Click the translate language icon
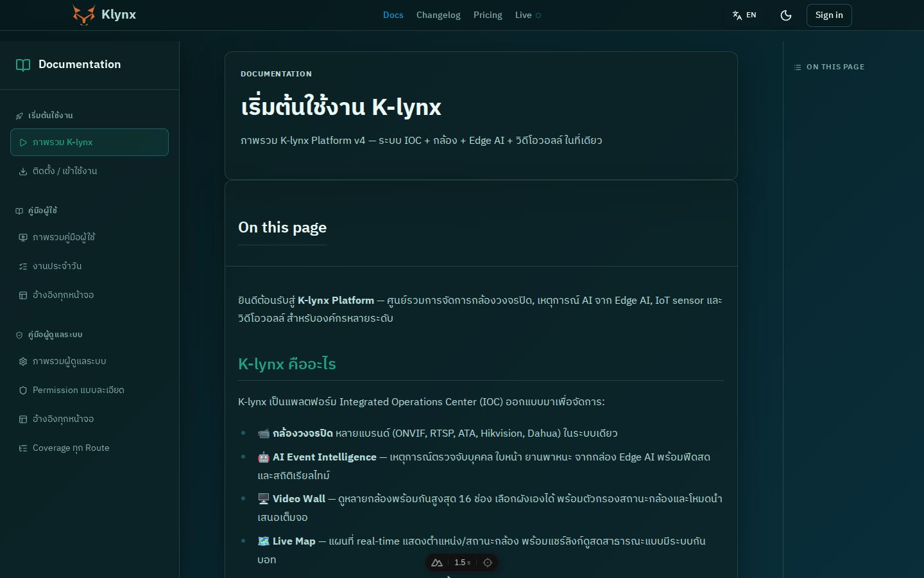 [x=737, y=15]
